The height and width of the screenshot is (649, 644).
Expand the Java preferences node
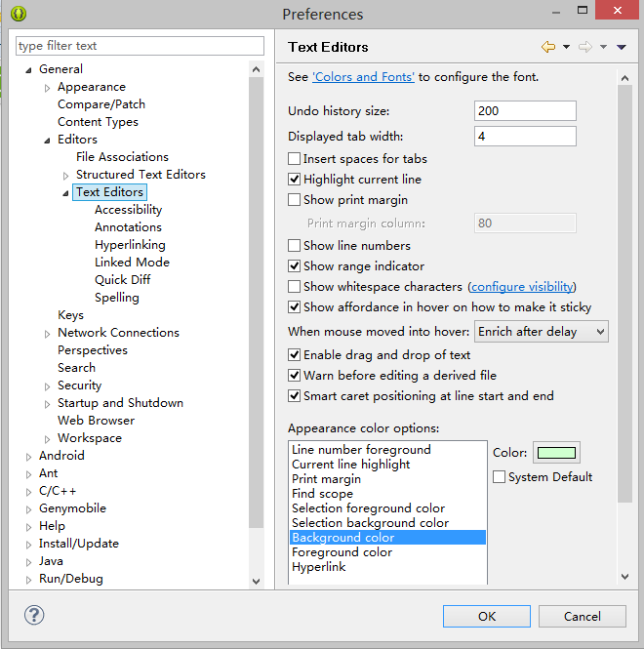29,561
